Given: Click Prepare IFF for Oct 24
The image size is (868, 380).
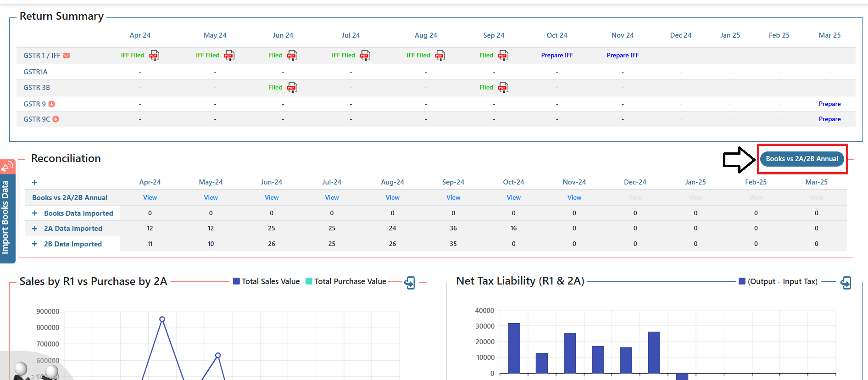Looking at the screenshot, I should (x=557, y=56).
